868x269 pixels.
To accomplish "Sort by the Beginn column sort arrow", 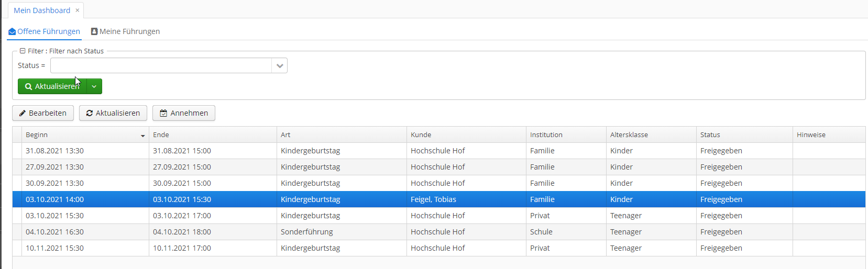I will (x=142, y=136).
